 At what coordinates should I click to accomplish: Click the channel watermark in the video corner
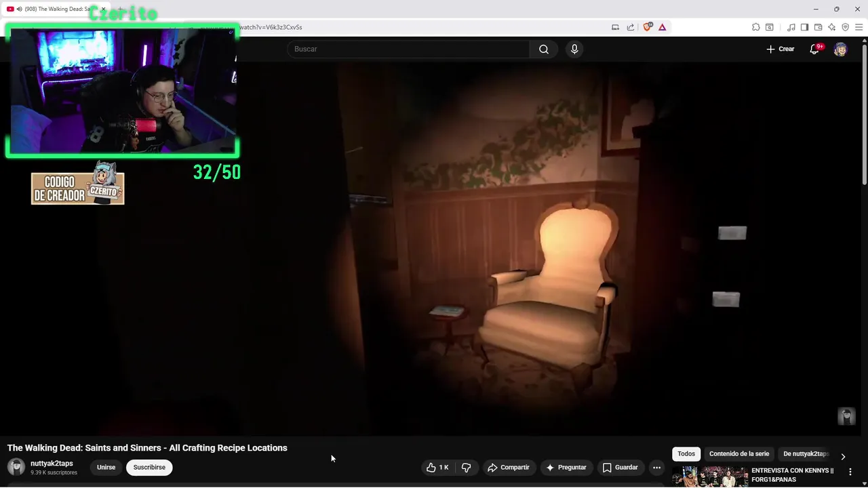pos(846,416)
